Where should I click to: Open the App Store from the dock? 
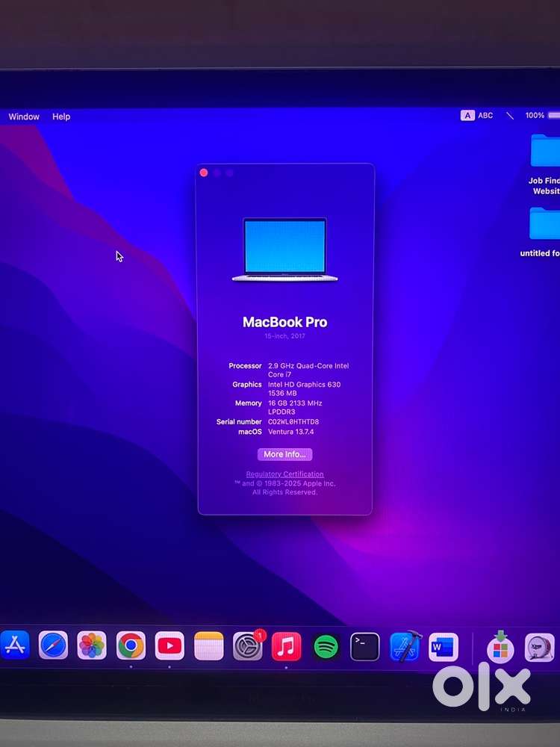point(14,645)
